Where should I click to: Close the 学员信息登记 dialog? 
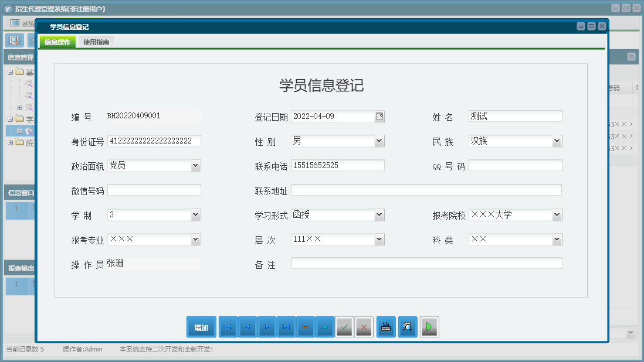(602, 26)
